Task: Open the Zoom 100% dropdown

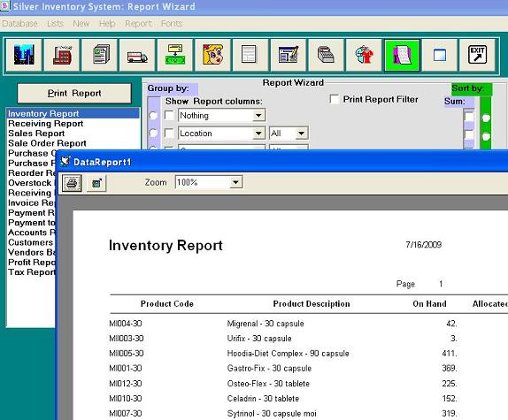Action: point(235,182)
